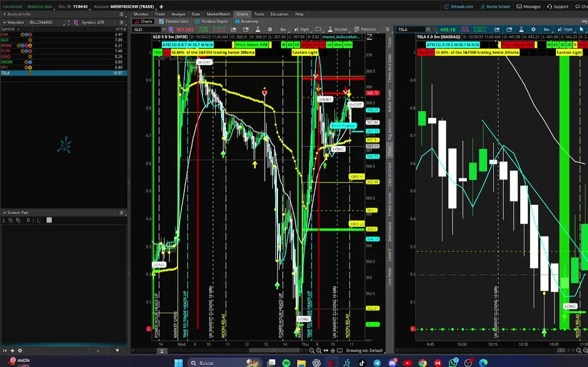Open the Drawing set: Default selector

click(365, 351)
